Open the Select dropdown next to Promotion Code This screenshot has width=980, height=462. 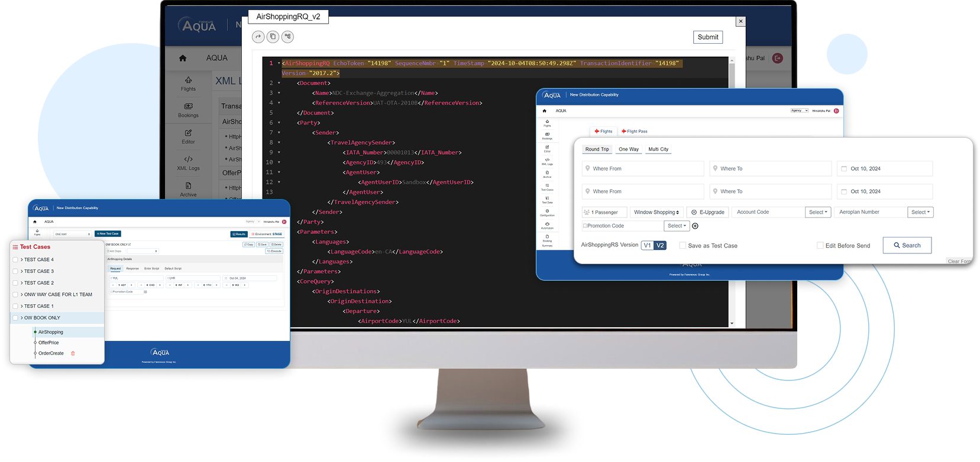click(x=677, y=226)
